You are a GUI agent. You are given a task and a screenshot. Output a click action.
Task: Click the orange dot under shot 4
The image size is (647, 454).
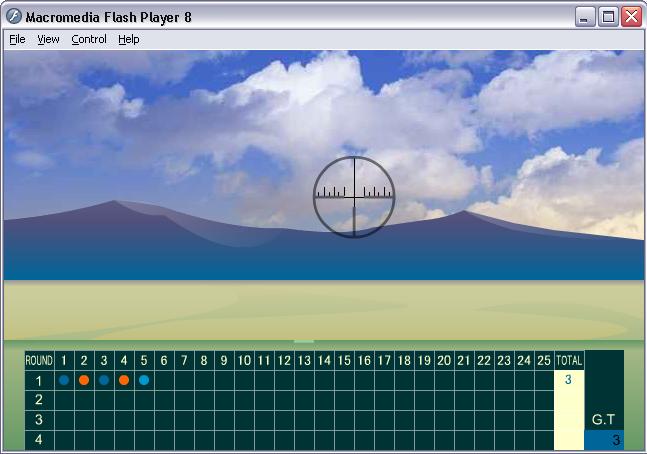(x=124, y=380)
